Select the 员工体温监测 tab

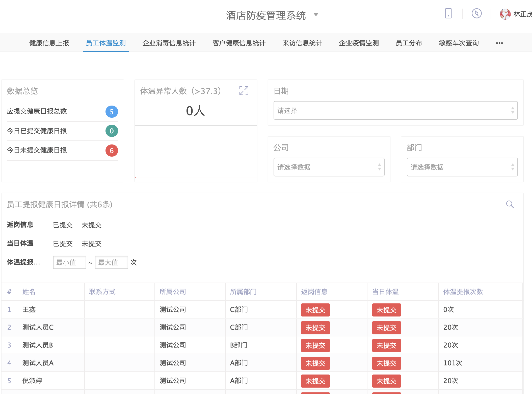(x=106, y=43)
